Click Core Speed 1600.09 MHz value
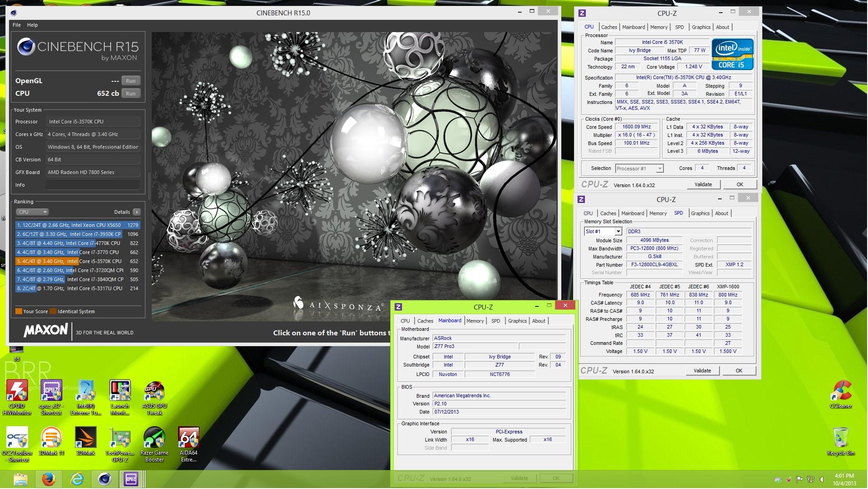The width and height of the screenshot is (868, 489). pyautogui.click(x=637, y=127)
